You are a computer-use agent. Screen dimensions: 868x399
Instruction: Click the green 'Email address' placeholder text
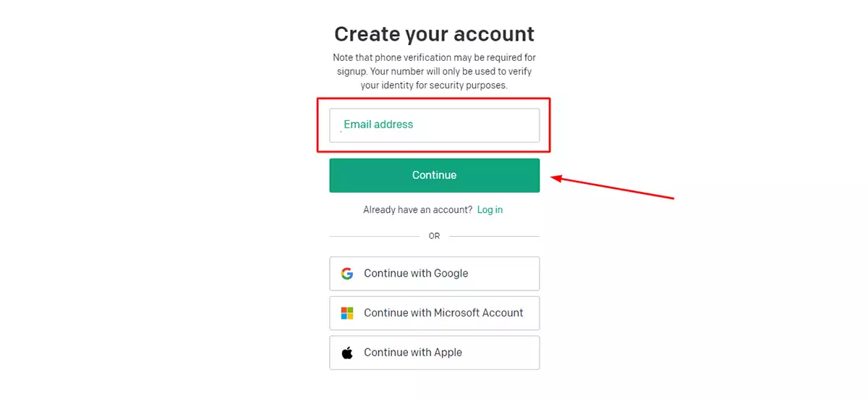pyautogui.click(x=378, y=125)
